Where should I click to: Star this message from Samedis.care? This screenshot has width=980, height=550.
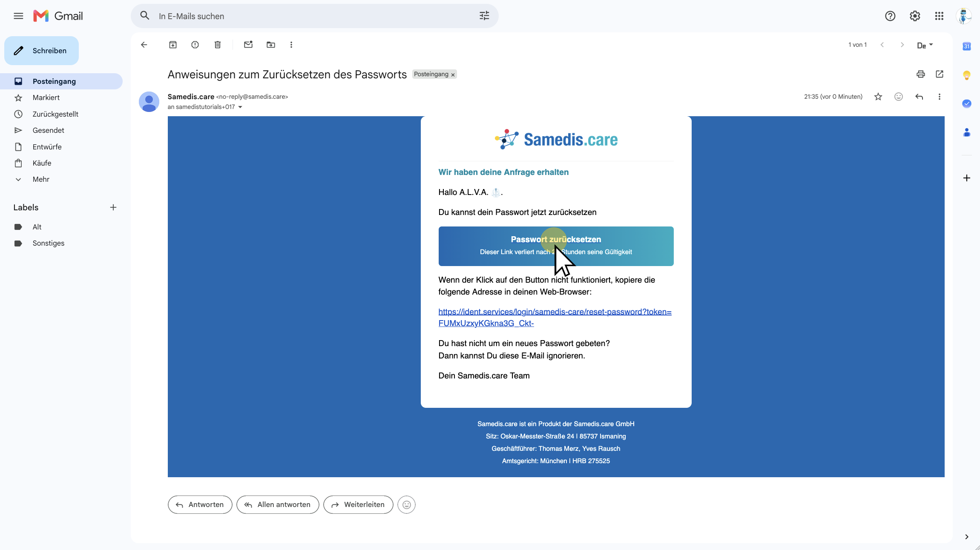tap(878, 97)
